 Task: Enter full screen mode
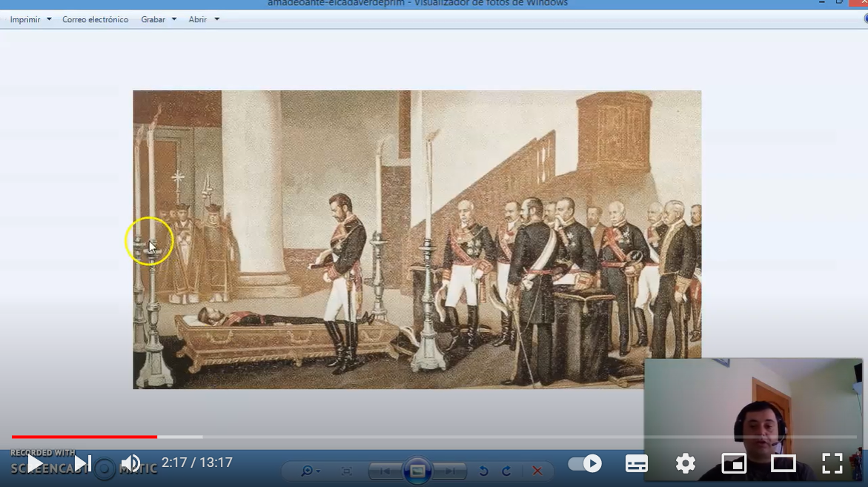832,463
